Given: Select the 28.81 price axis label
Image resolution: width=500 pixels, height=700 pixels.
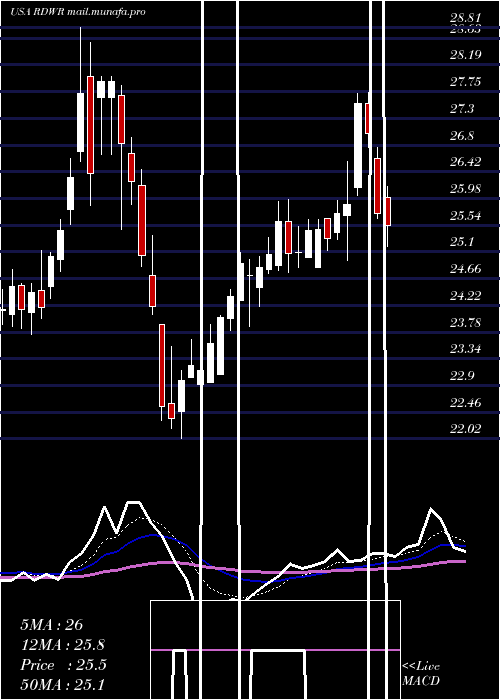Looking at the screenshot, I should [465, 18].
